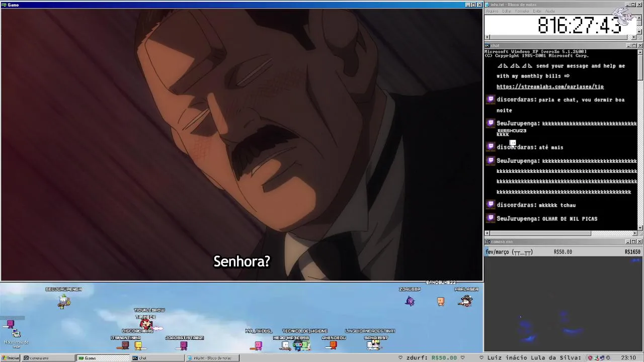Open the Editar menu in Notepad

507,11
